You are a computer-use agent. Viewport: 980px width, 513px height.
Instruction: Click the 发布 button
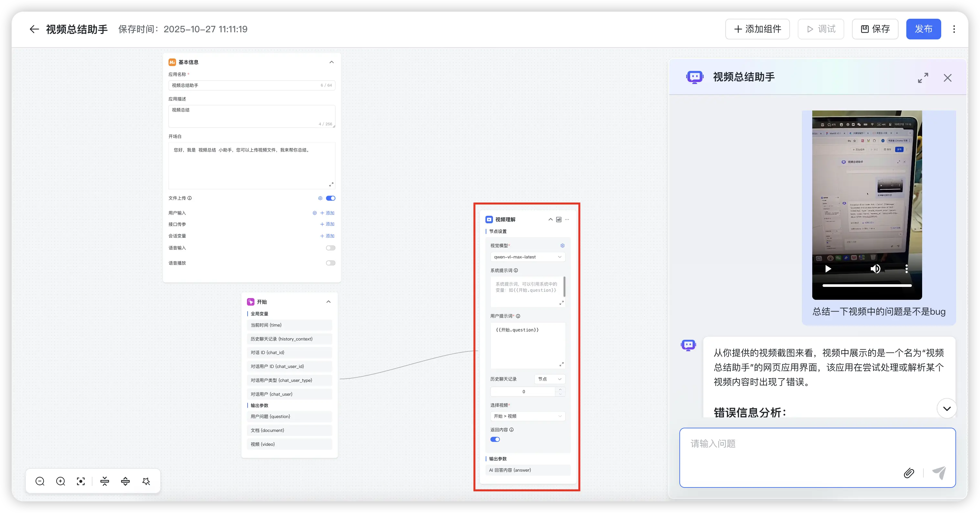[923, 29]
